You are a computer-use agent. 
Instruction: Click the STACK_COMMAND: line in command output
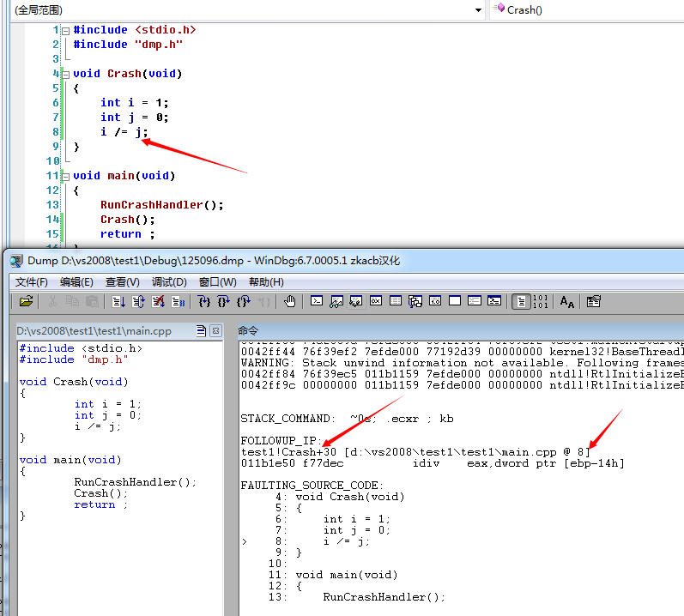coord(348,419)
